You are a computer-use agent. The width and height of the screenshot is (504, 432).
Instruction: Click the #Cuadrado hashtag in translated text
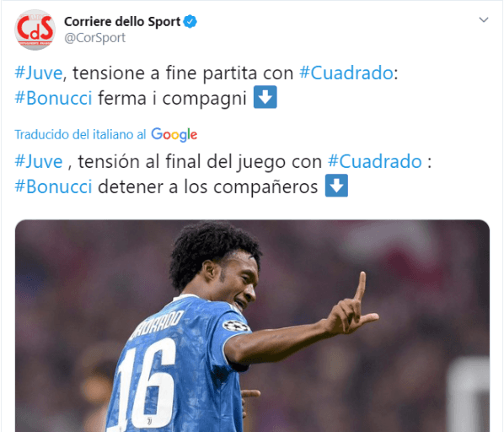[x=375, y=161]
